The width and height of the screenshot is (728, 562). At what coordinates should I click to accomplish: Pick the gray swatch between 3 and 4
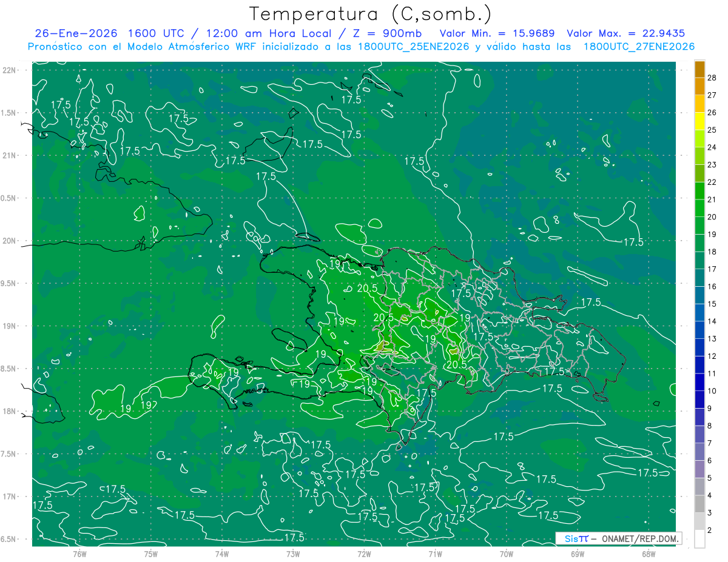(x=699, y=504)
